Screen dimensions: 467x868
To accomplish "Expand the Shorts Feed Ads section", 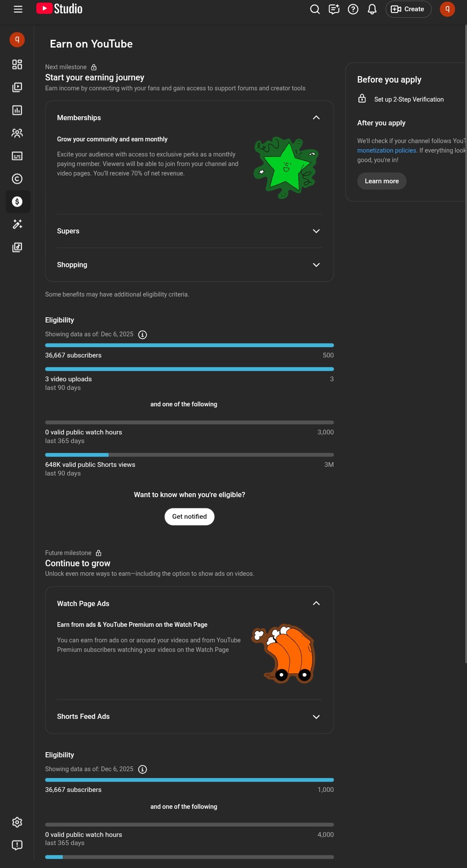I will pos(316,717).
